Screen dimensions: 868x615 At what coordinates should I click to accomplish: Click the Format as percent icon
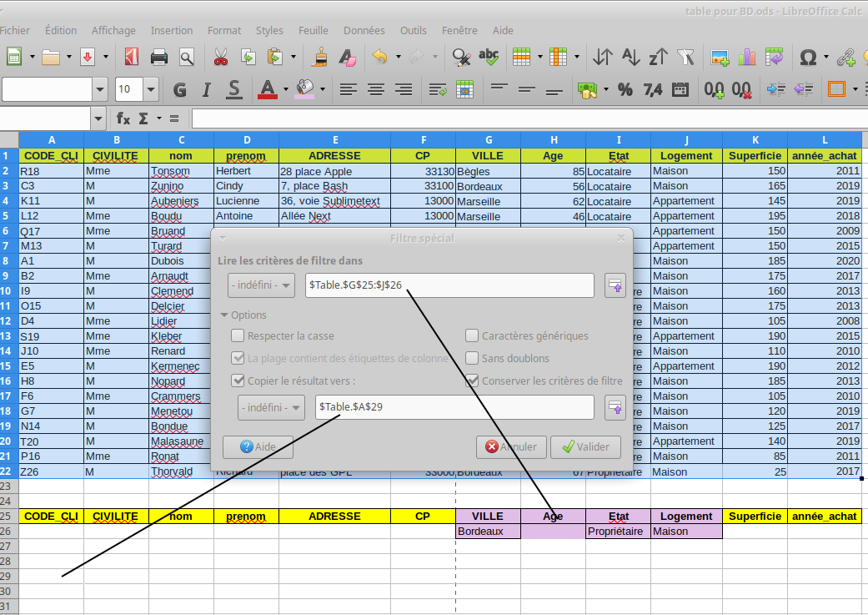click(x=625, y=89)
